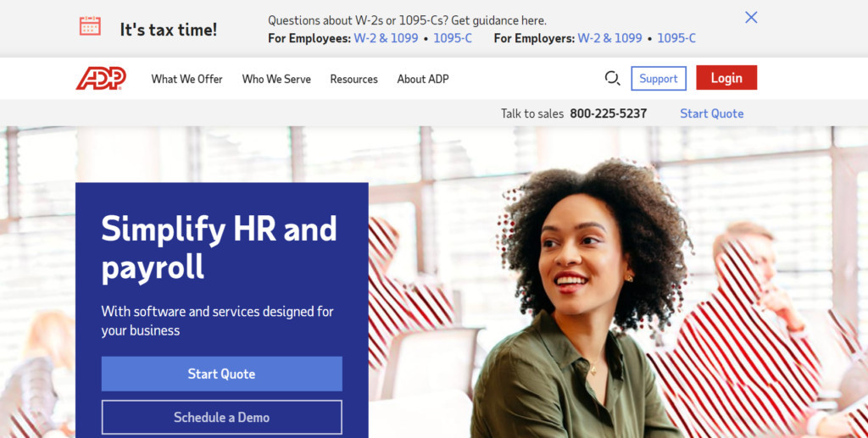Open the Start Quote link beside sales number
This screenshot has width=868, height=438.
(712, 114)
